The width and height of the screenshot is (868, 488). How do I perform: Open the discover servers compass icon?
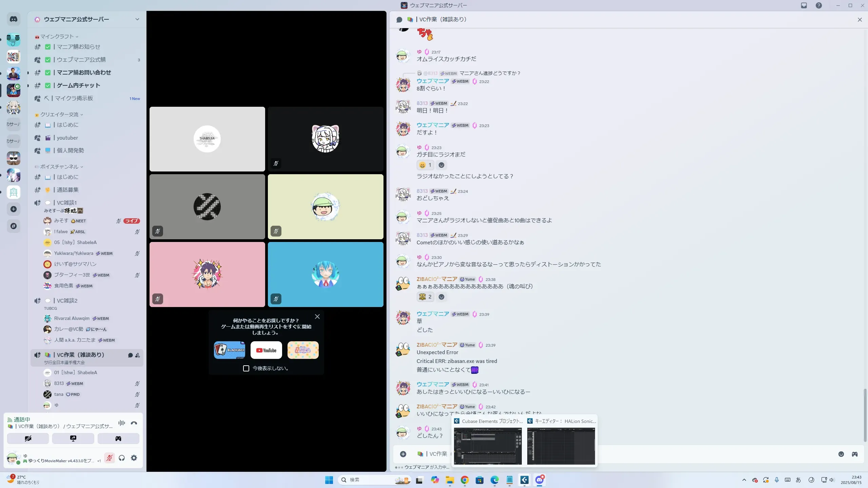14,226
